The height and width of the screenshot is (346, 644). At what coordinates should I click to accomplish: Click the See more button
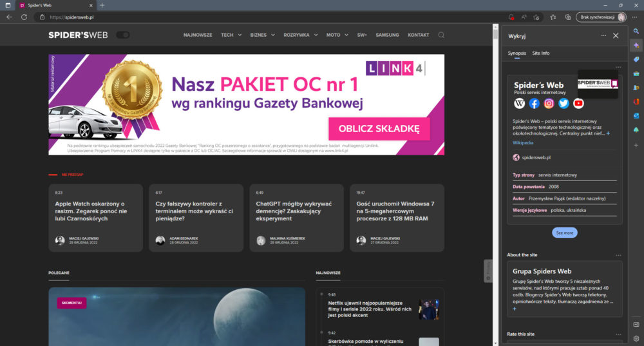click(x=564, y=233)
